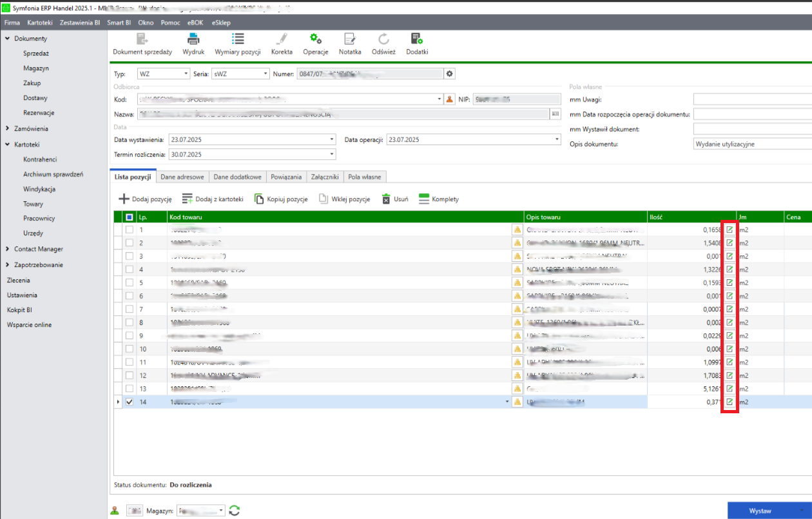
Task: Check the checkbox for row 3
Action: (130, 256)
